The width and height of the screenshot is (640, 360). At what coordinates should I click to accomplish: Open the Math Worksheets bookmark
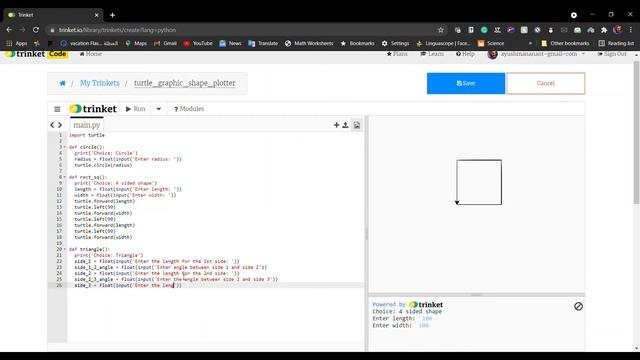point(309,43)
